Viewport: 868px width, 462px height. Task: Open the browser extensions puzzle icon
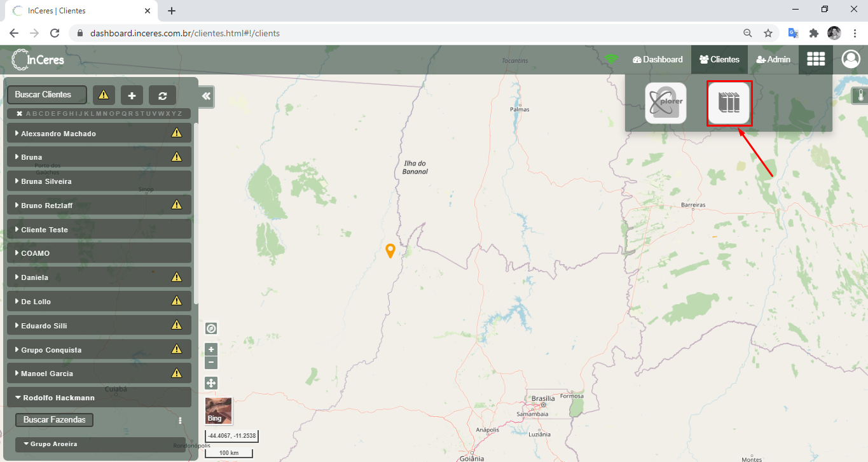(813, 33)
